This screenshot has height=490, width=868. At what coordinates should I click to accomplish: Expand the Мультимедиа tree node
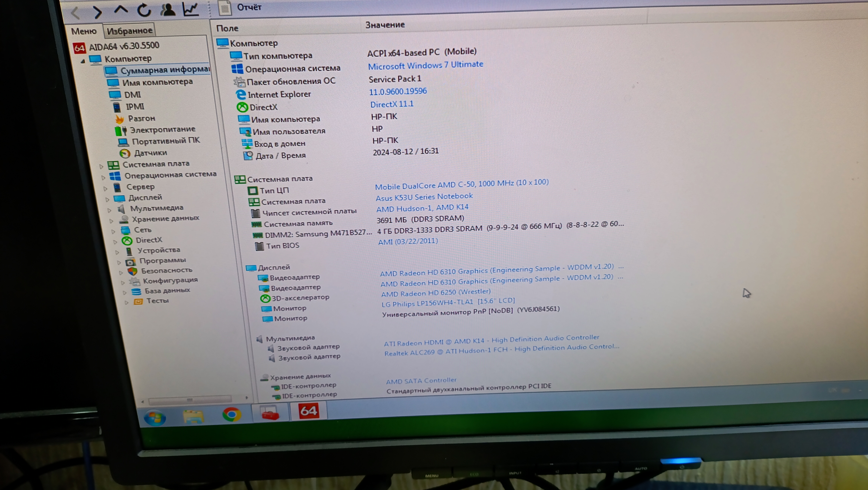pos(109,210)
